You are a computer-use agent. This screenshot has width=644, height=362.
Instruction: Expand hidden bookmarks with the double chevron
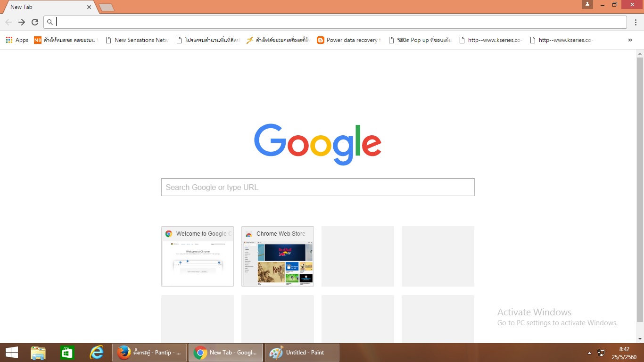[630, 40]
